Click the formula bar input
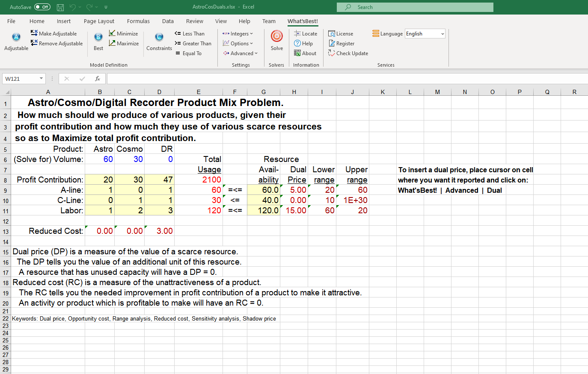This screenshot has width=588, height=374. tap(347, 79)
